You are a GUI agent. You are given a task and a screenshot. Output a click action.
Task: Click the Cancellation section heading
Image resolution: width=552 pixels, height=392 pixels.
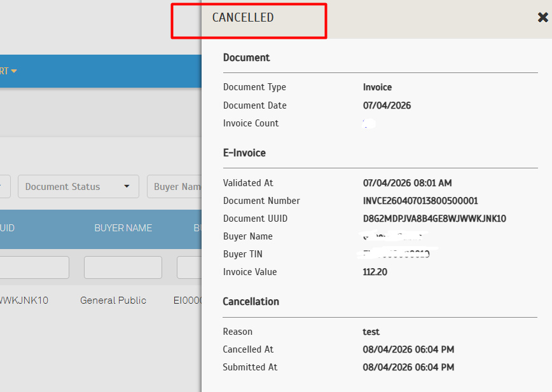251,302
